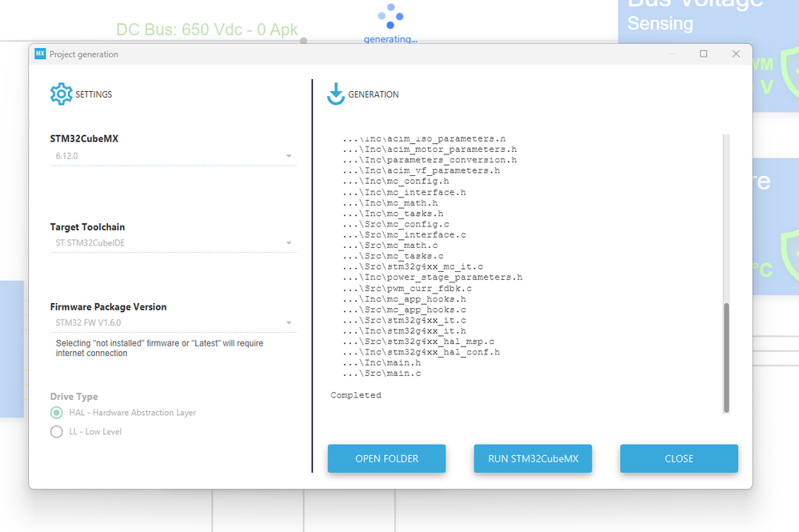Open the Target Toolchain dropdown
Image resolution: width=799 pixels, height=532 pixels.
pos(289,243)
